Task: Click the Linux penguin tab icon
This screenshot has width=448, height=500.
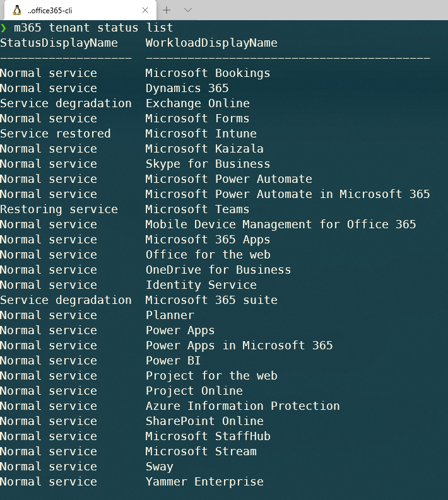Action: coord(17,10)
